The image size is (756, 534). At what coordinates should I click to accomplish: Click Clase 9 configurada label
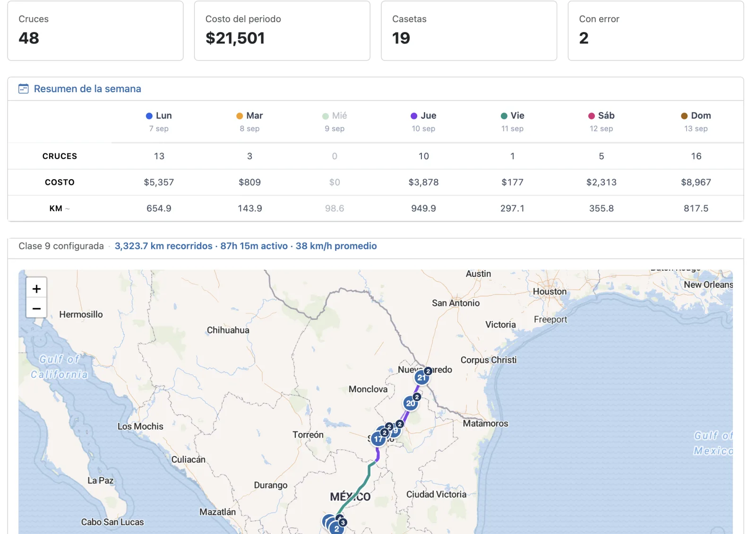[61, 246]
